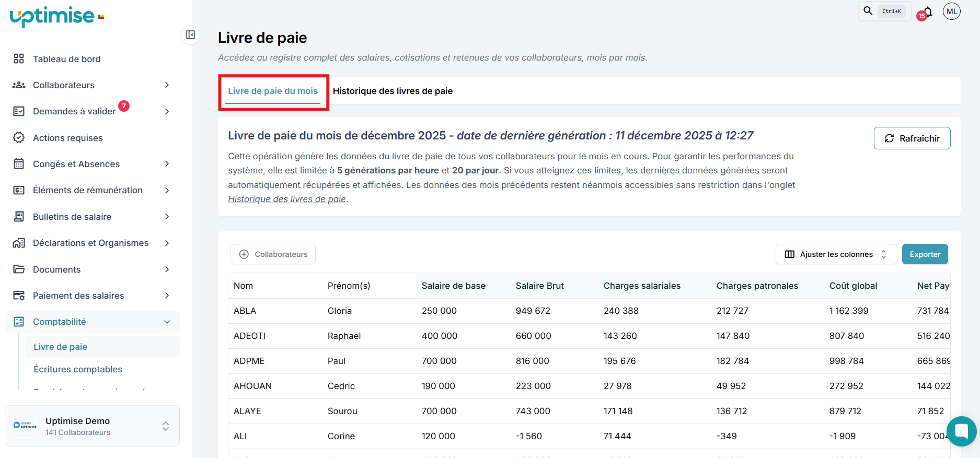Screen dimensions: 980x458
Task: Click the AHOUAN name cell
Action: click(253, 386)
